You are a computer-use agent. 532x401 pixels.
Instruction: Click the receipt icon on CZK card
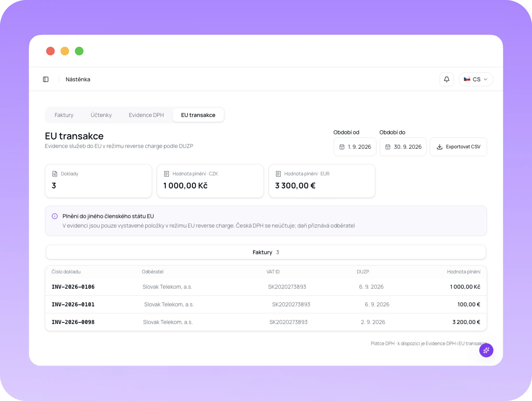click(166, 174)
